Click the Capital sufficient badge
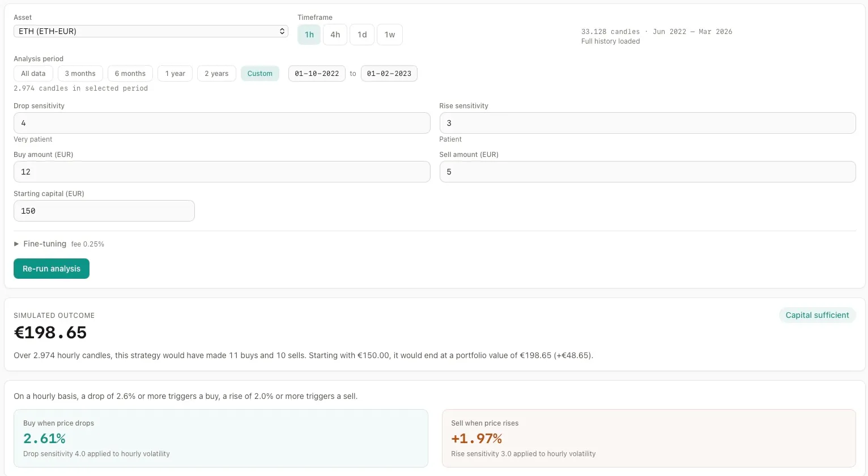 tap(817, 315)
